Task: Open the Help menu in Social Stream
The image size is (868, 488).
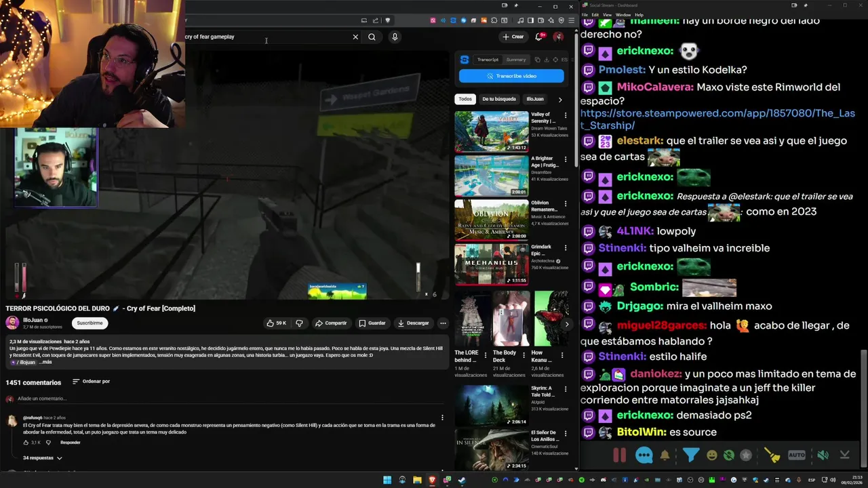Action: click(639, 14)
